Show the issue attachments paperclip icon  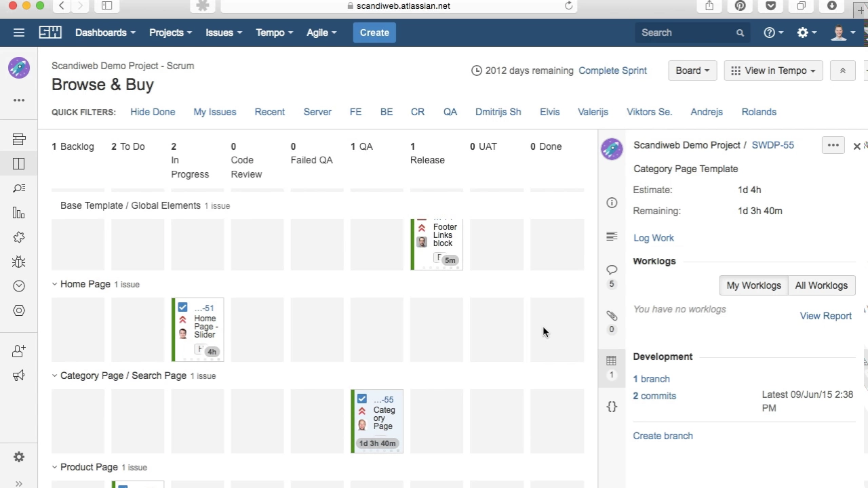point(612,316)
